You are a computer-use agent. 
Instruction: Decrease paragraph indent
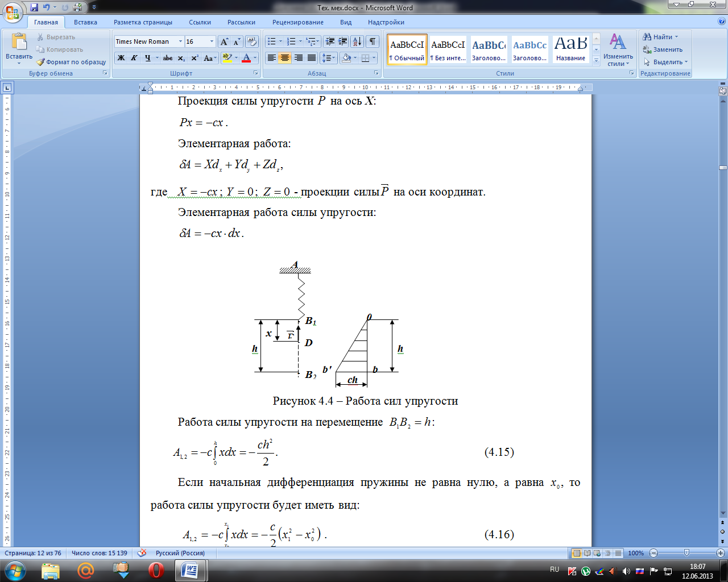(x=330, y=41)
